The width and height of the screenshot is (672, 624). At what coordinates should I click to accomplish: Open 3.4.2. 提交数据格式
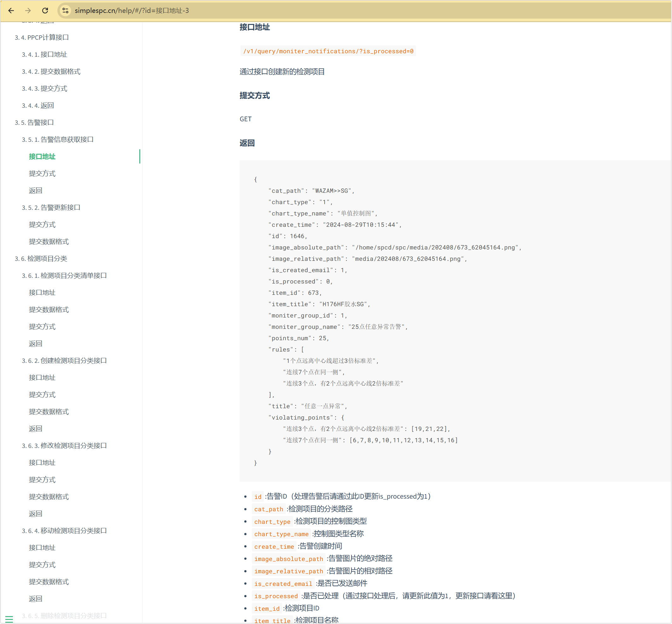51,71
